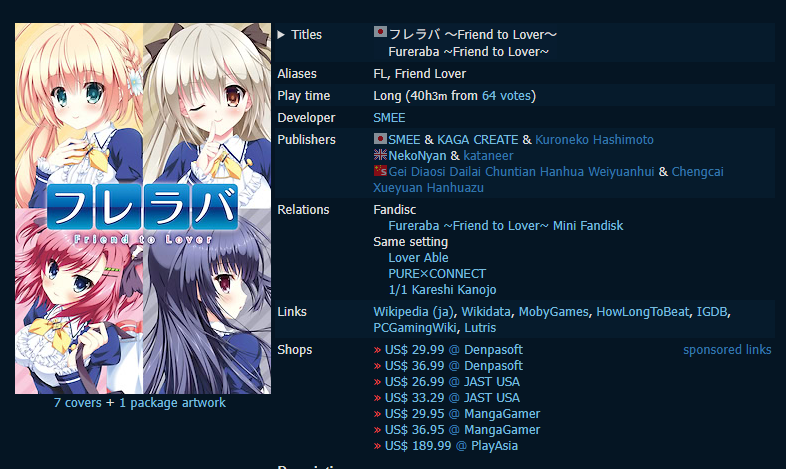Click the sponsored links text
Screen dimensions: 786x469
[727, 350]
